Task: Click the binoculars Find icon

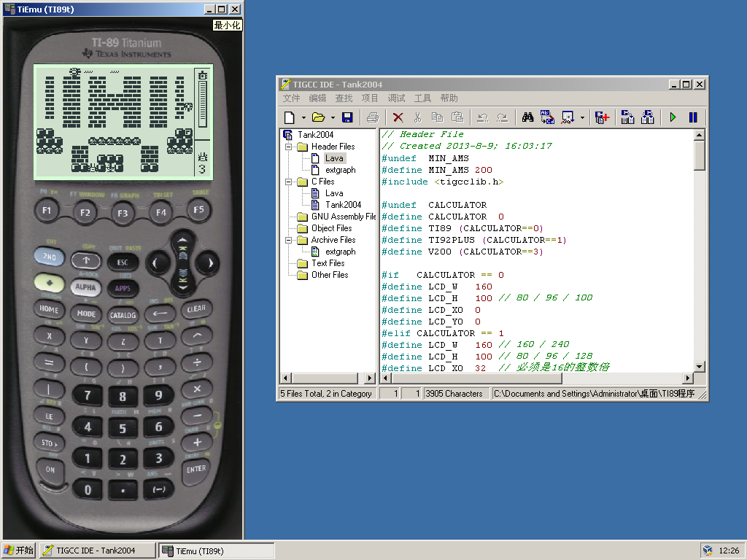Action: coord(527,117)
